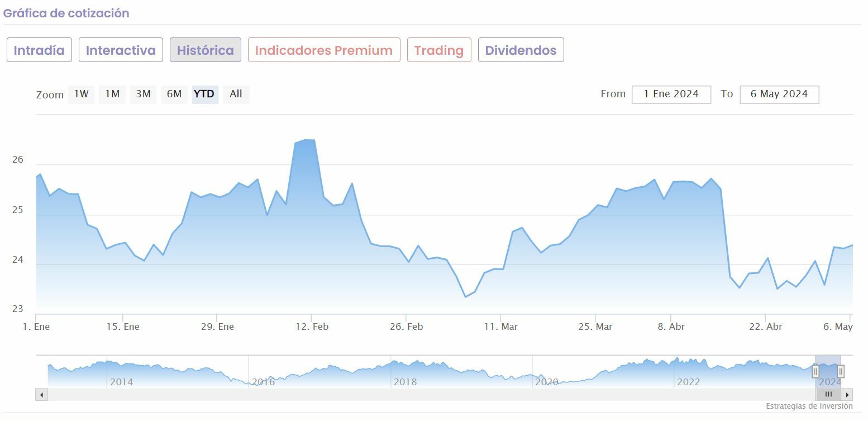
Task: Click the navigator right range handle
Action: (841, 372)
